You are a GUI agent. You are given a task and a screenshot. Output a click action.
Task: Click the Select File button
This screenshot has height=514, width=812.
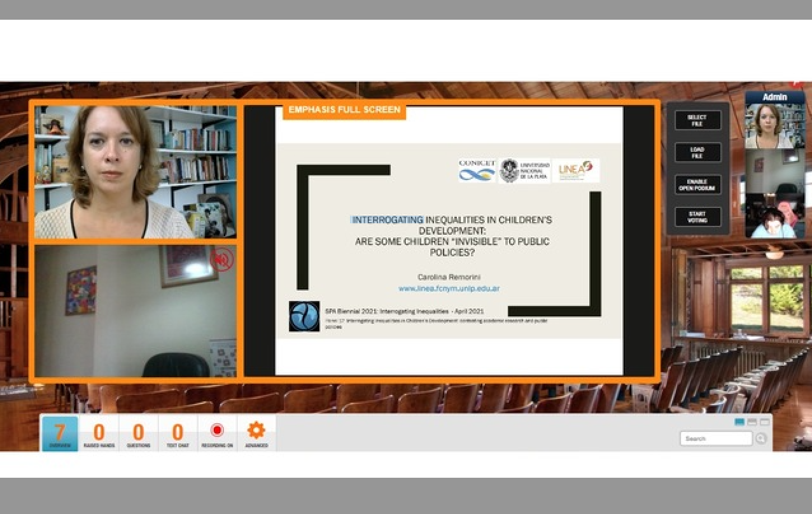click(x=697, y=120)
